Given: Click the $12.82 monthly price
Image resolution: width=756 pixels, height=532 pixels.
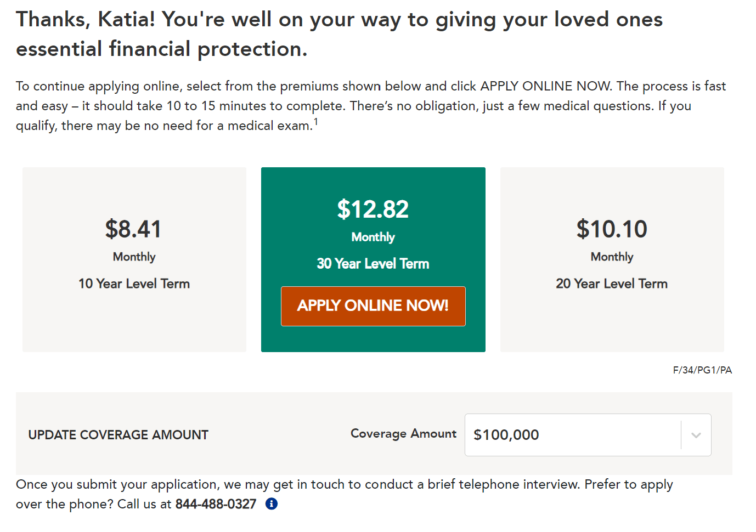Looking at the screenshot, I should click(x=373, y=210).
